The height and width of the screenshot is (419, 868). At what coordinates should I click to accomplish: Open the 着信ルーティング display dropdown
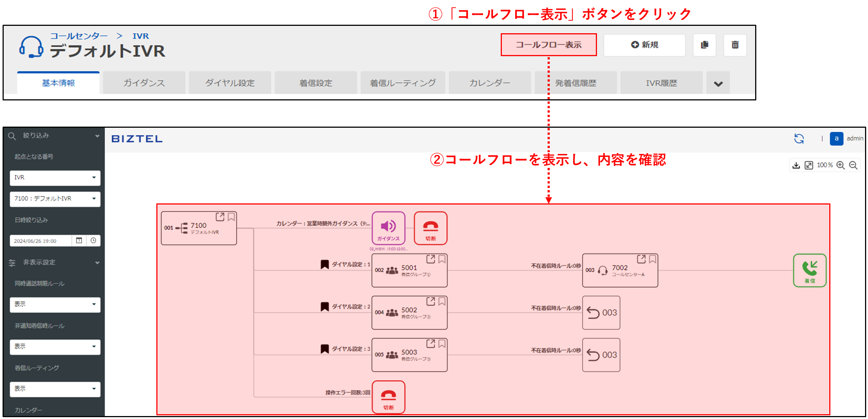(55, 389)
